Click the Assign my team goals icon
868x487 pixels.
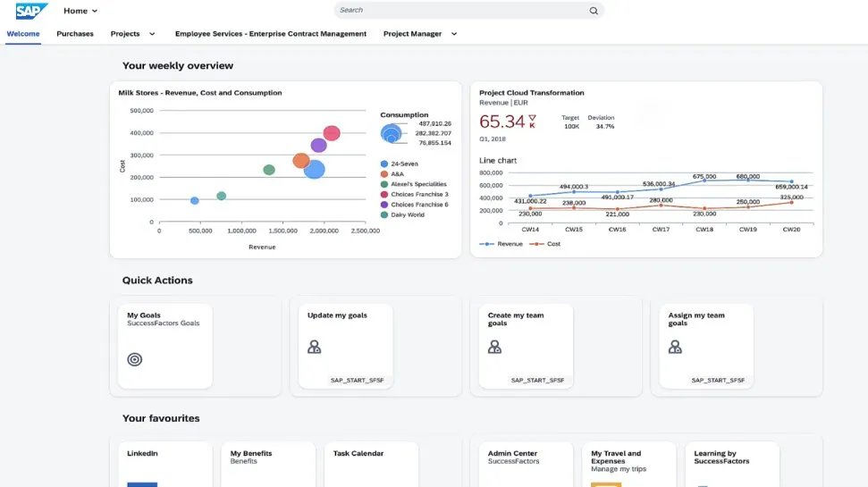pyautogui.click(x=676, y=347)
